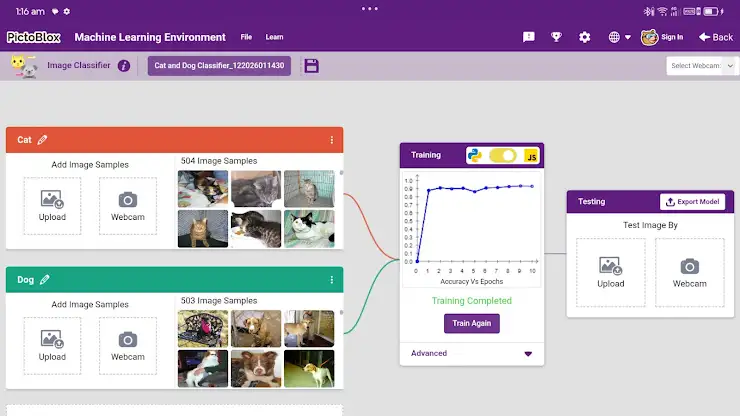Click the Cat samples scrollbar handle
Image resolution: width=740 pixels, height=416 pixels.
click(x=341, y=173)
